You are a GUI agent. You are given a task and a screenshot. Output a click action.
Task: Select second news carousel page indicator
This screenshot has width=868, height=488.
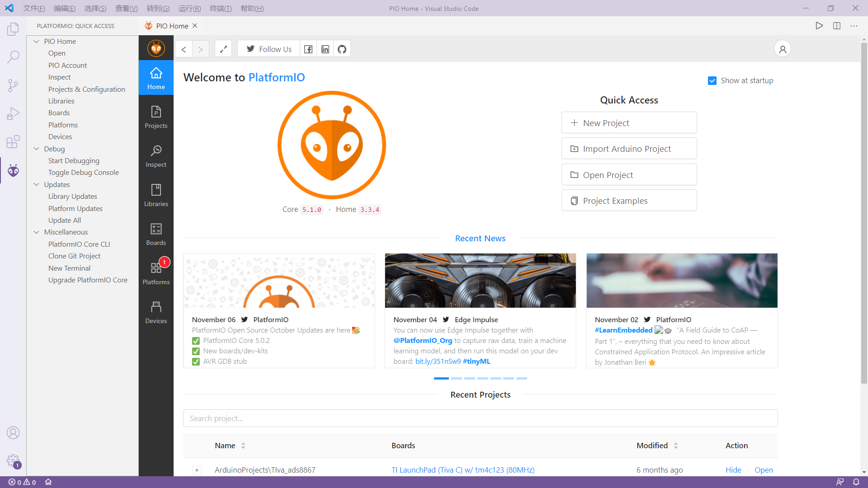pos(457,378)
